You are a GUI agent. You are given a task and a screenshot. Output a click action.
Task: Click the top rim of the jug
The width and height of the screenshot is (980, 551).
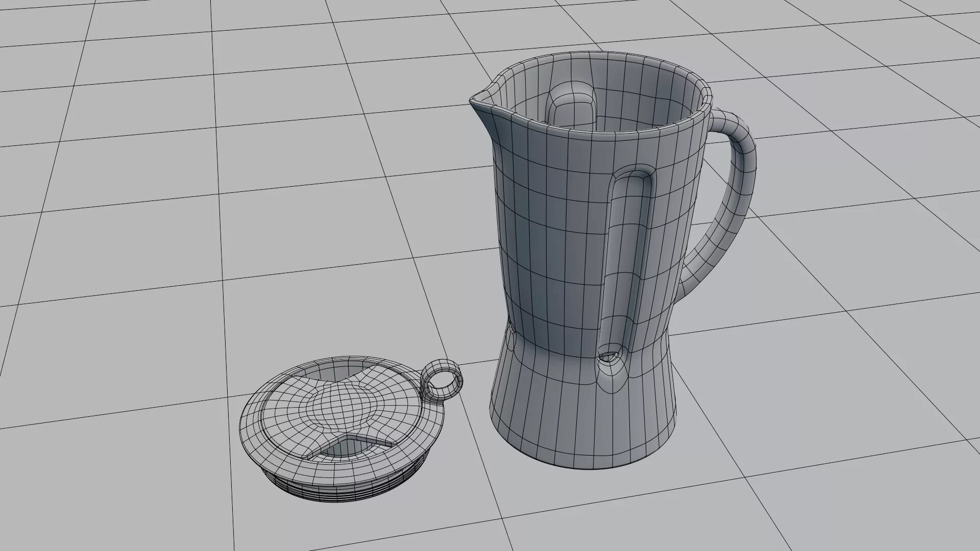tap(602, 134)
